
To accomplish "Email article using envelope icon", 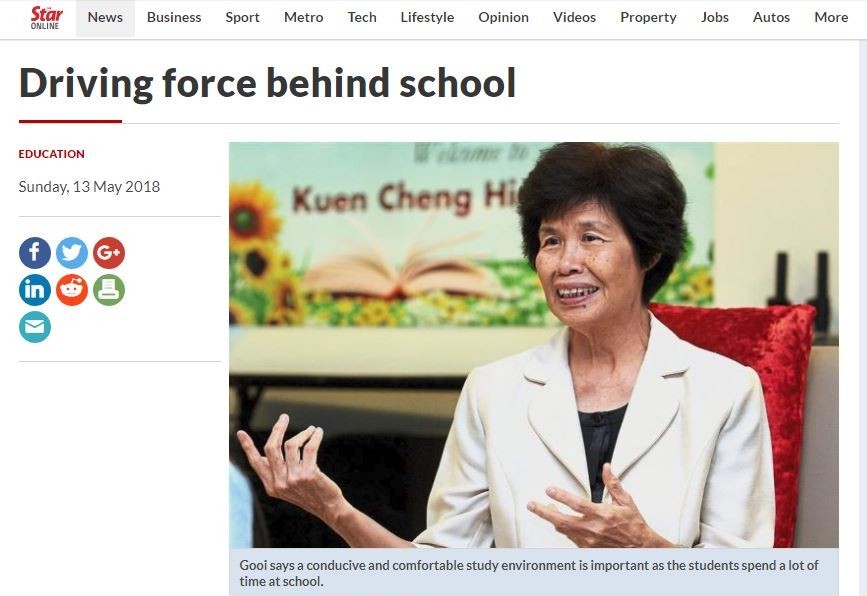I will 35,327.
